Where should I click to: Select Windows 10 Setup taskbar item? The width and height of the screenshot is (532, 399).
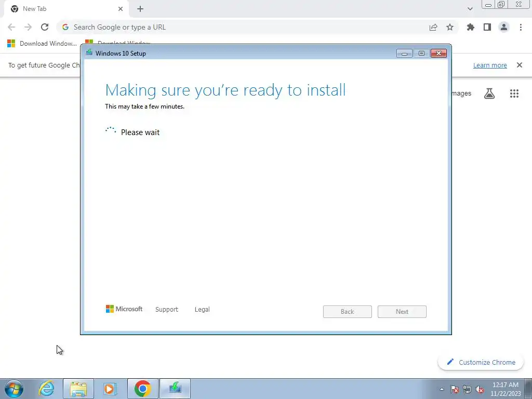click(175, 389)
